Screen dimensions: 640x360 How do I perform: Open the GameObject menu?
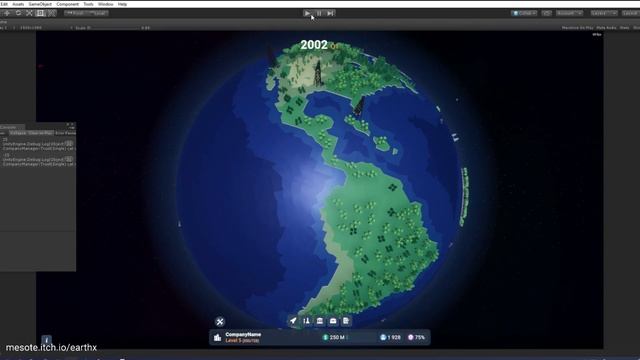pyautogui.click(x=40, y=4)
